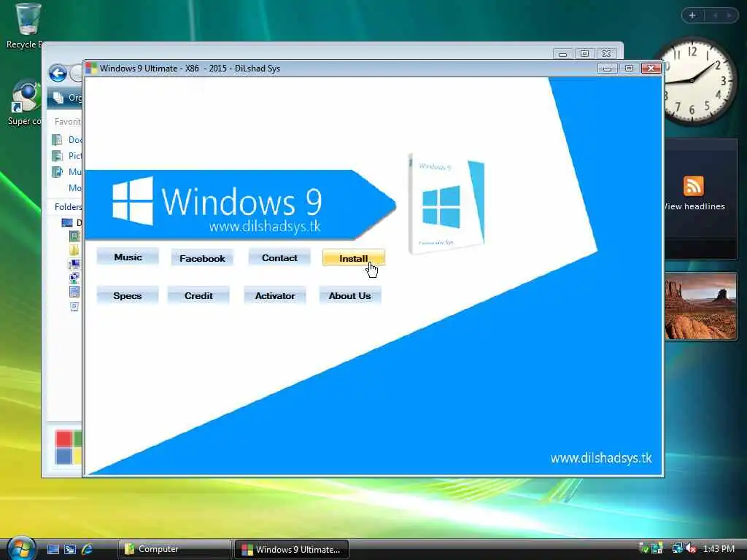This screenshot has width=747, height=560.
Task: Open the Contact button
Action: (x=279, y=257)
